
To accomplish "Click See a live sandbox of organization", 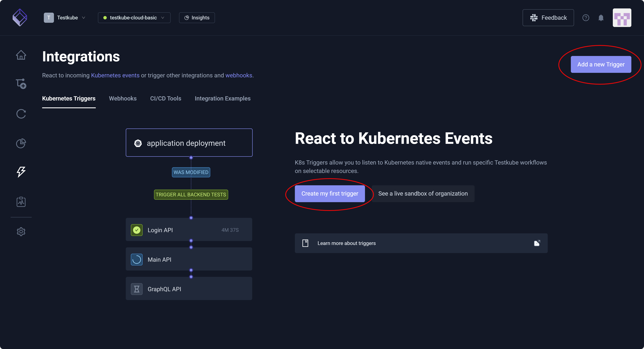I will [x=423, y=194].
